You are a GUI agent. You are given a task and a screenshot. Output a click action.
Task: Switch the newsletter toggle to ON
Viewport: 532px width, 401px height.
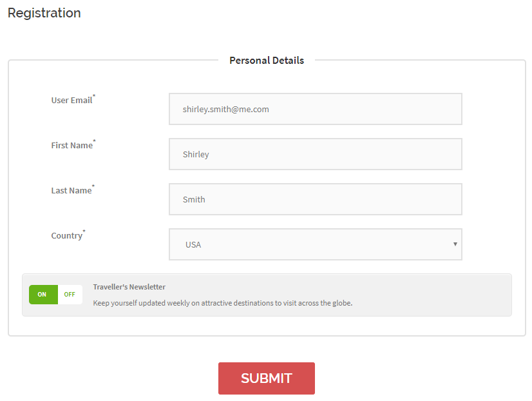point(43,295)
